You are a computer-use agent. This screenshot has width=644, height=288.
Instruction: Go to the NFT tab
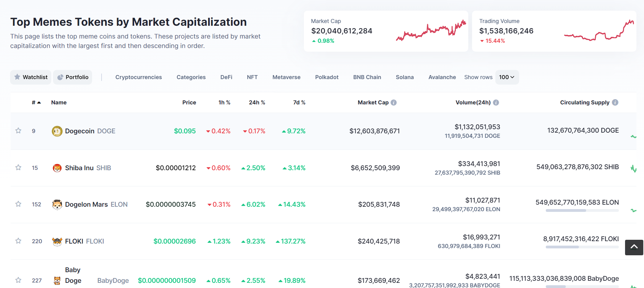point(252,77)
